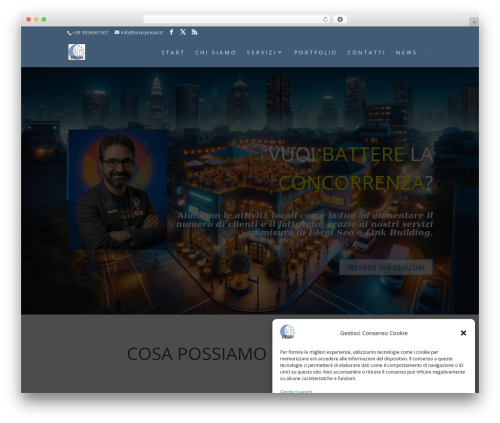Click TROVIAMO UNA SOLUZIONE button
500x423 pixels.
pyautogui.click(x=386, y=267)
